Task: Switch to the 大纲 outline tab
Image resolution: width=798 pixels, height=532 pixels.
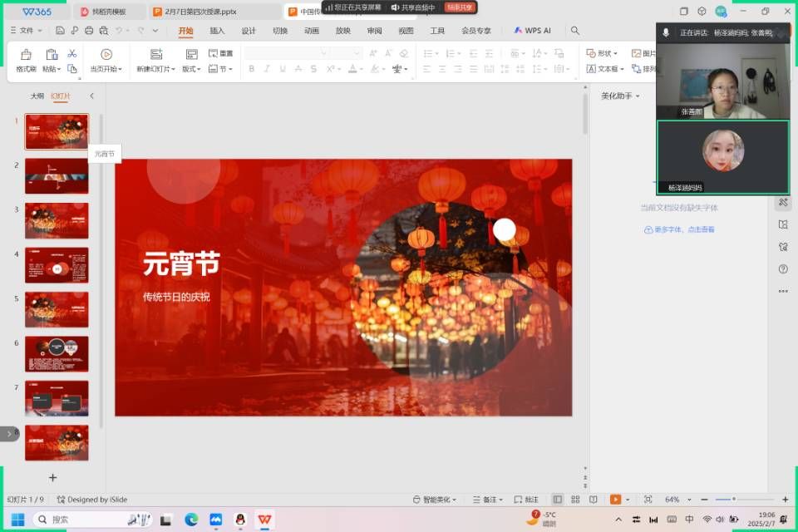Action: coord(37,96)
